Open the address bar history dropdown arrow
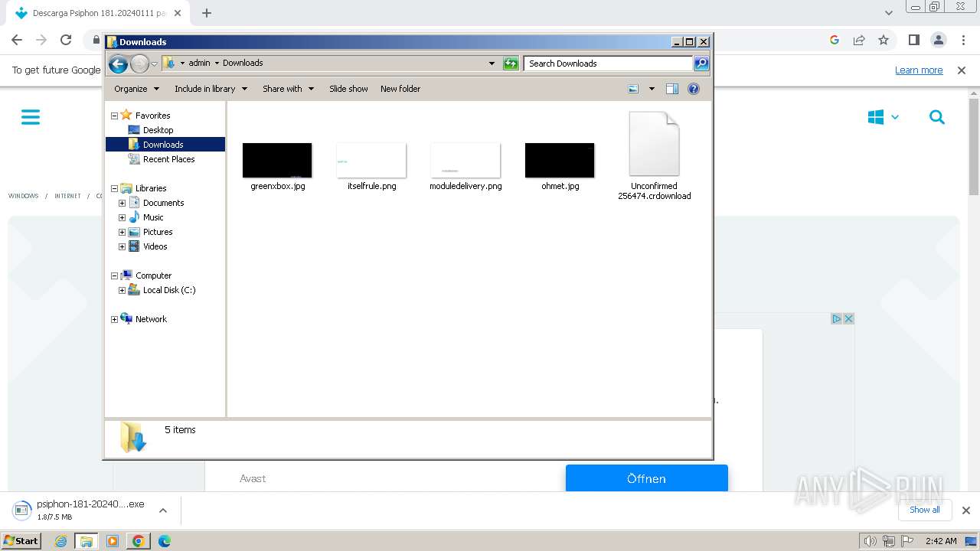 pyautogui.click(x=492, y=64)
